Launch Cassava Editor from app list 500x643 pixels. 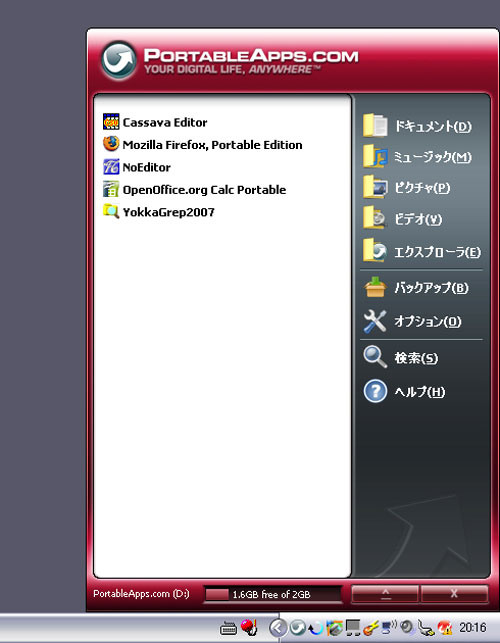pos(155,122)
